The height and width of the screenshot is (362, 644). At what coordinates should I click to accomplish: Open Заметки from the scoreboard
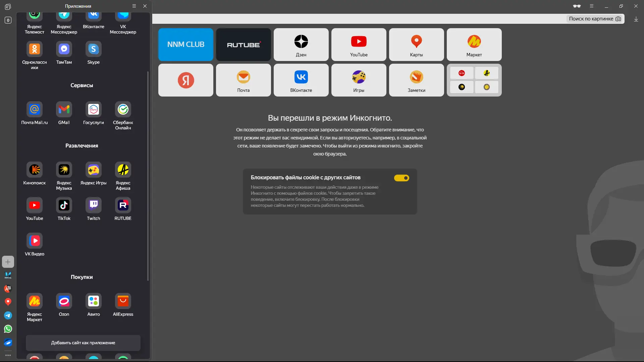[416, 80]
